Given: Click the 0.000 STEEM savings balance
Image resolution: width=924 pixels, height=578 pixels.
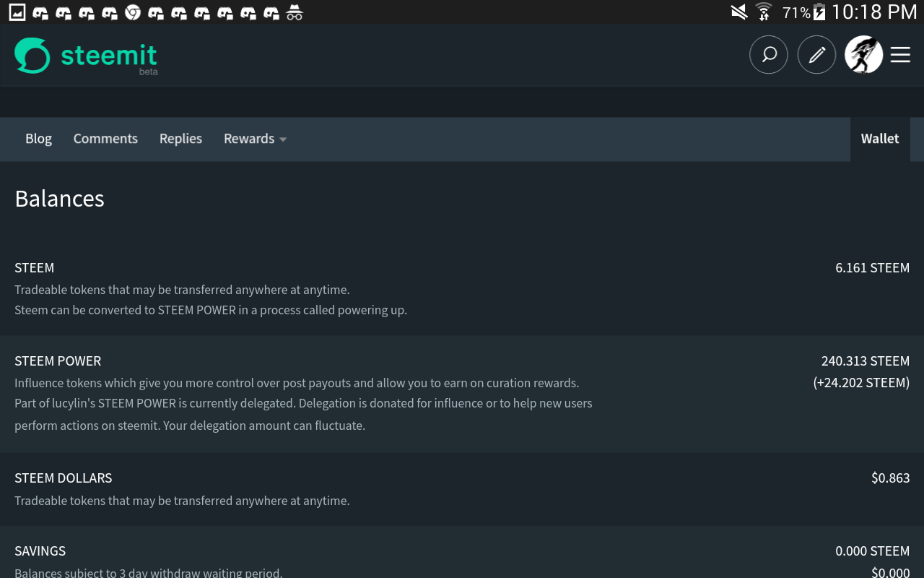Looking at the screenshot, I should coord(872,551).
